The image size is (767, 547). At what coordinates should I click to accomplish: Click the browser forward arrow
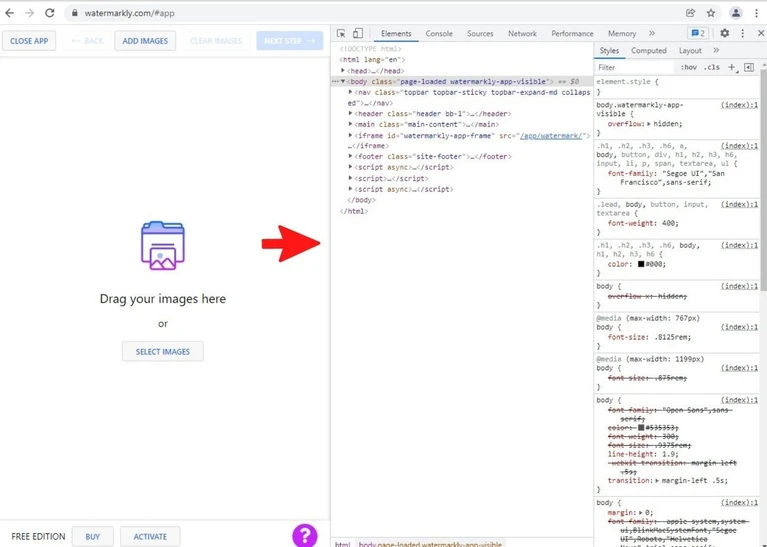point(29,13)
